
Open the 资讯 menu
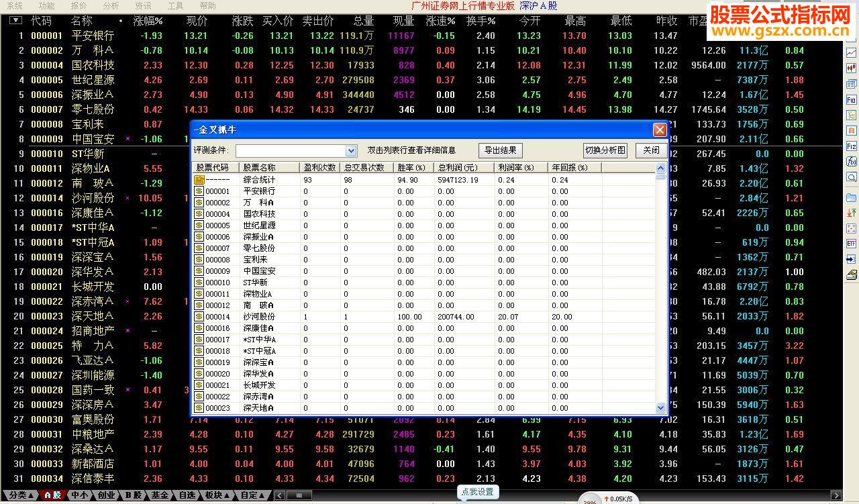pos(143,5)
